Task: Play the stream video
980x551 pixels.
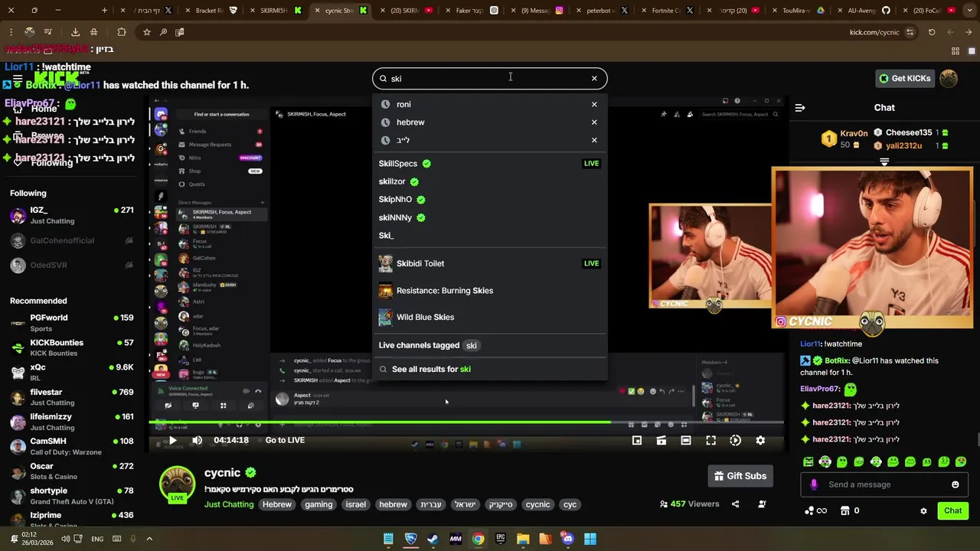Action: tap(173, 440)
